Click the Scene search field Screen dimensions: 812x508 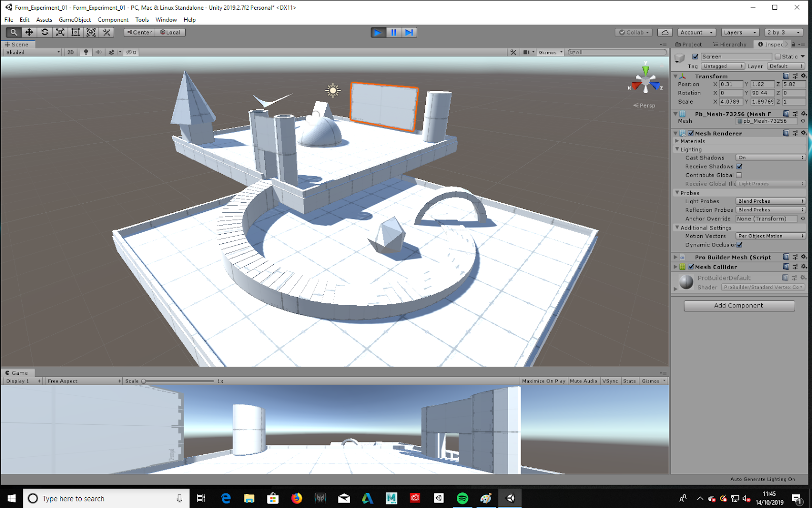[x=617, y=52]
